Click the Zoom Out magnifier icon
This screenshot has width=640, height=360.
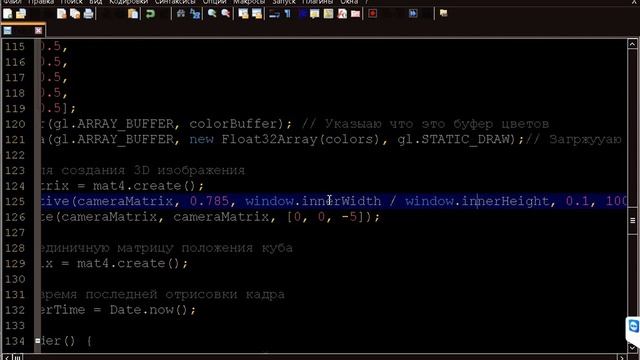(x=226, y=14)
